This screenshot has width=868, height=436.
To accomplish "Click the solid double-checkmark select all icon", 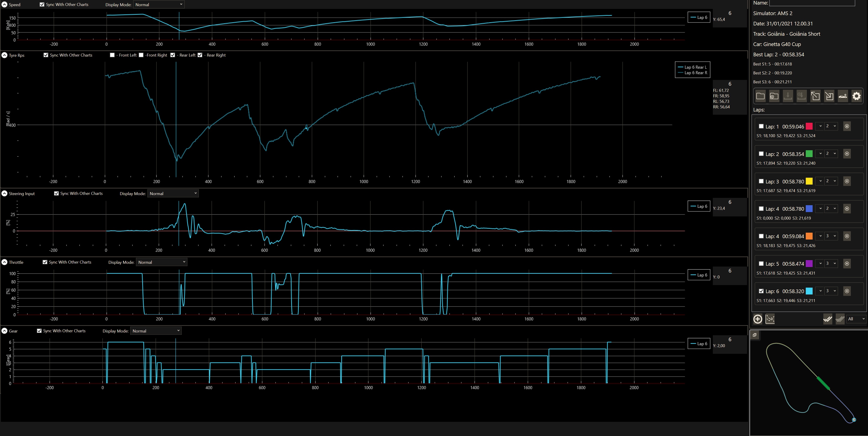I will (x=827, y=319).
